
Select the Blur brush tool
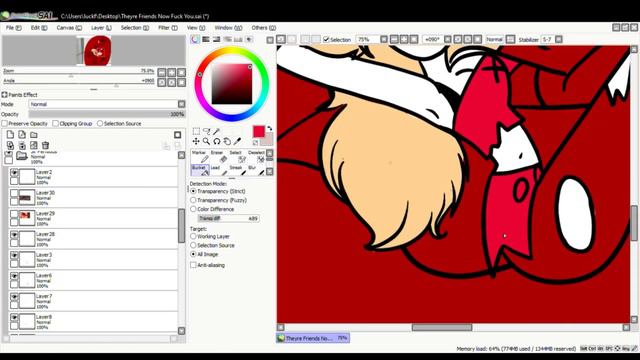pos(256,171)
